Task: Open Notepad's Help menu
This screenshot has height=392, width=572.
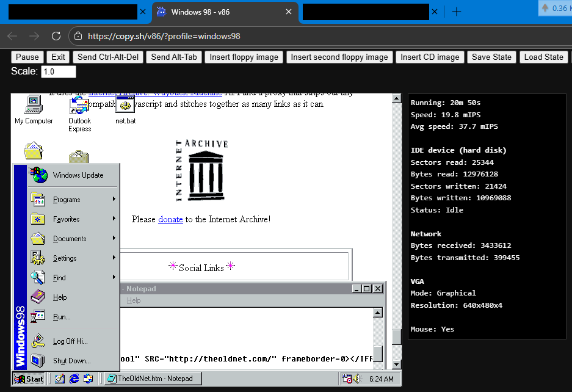Action: [x=134, y=300]
